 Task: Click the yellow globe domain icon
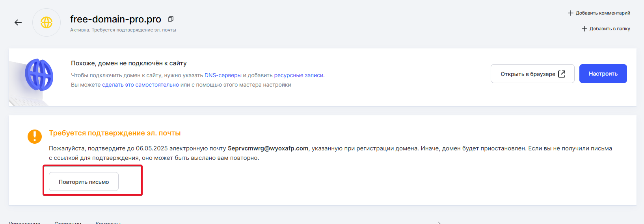(x=47, y=22)
